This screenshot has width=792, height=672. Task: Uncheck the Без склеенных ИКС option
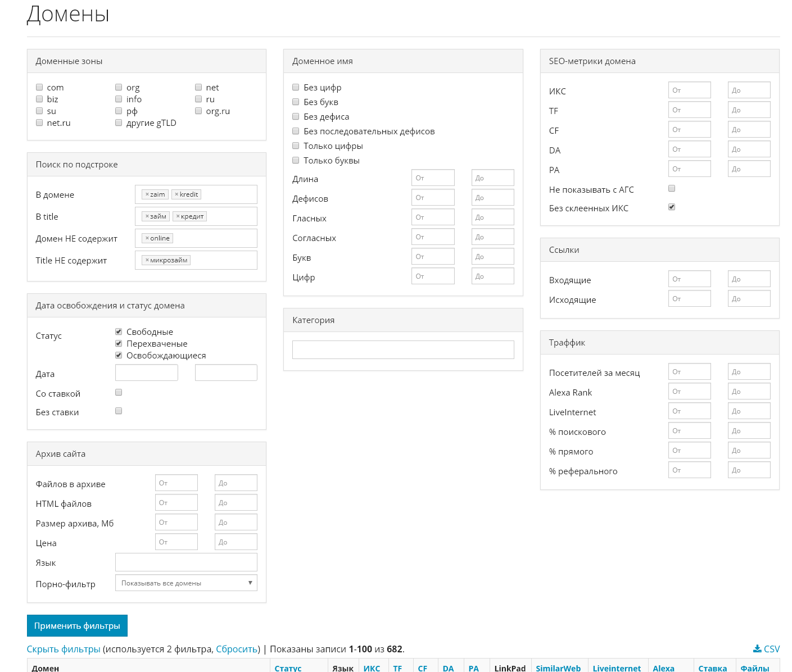[672, 207]
